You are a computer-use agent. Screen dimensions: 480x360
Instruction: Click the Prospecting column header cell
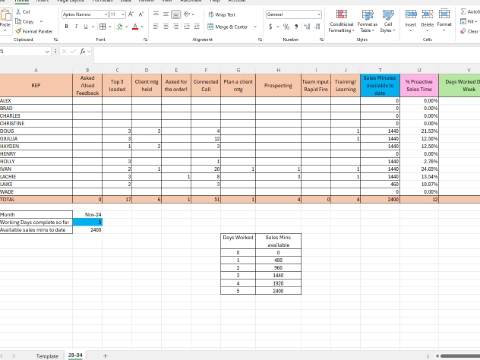coord(278,85)
